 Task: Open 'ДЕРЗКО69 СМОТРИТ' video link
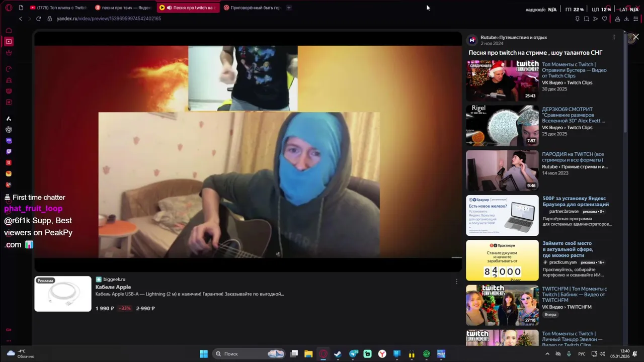tap(574, 115)
